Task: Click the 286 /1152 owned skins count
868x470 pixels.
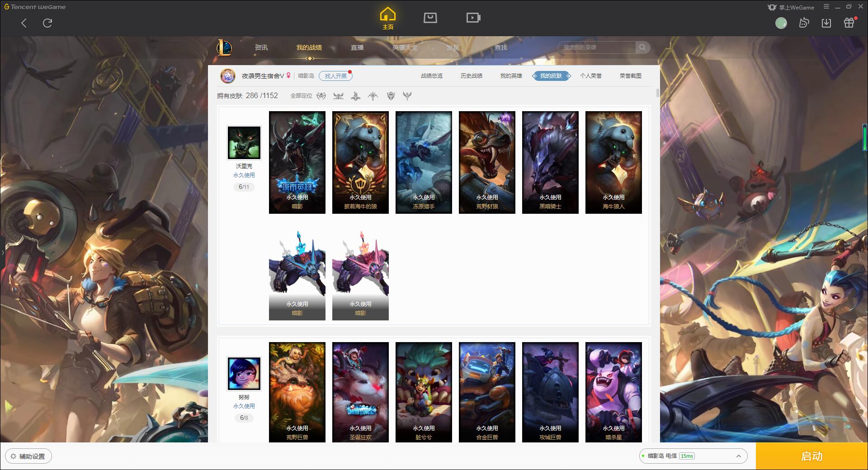Action: click(262, 96)
